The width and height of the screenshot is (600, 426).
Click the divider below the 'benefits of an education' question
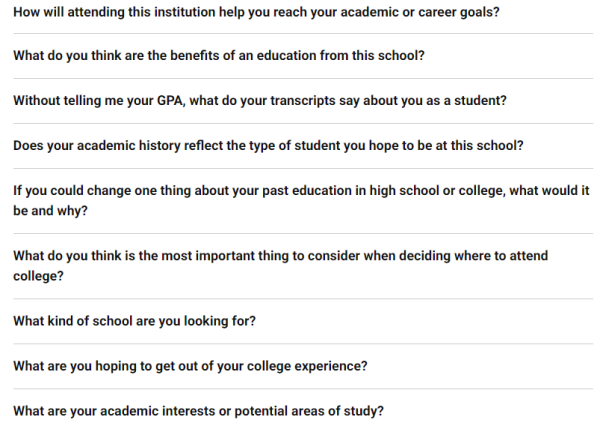pyautogui.click(x=303, y=78)
